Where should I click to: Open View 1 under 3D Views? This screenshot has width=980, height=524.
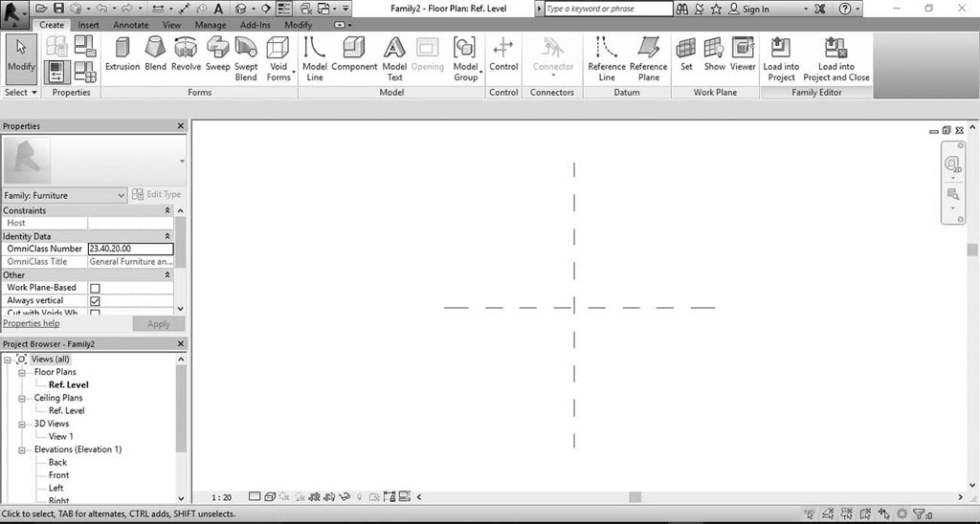(x=60, y=437)
